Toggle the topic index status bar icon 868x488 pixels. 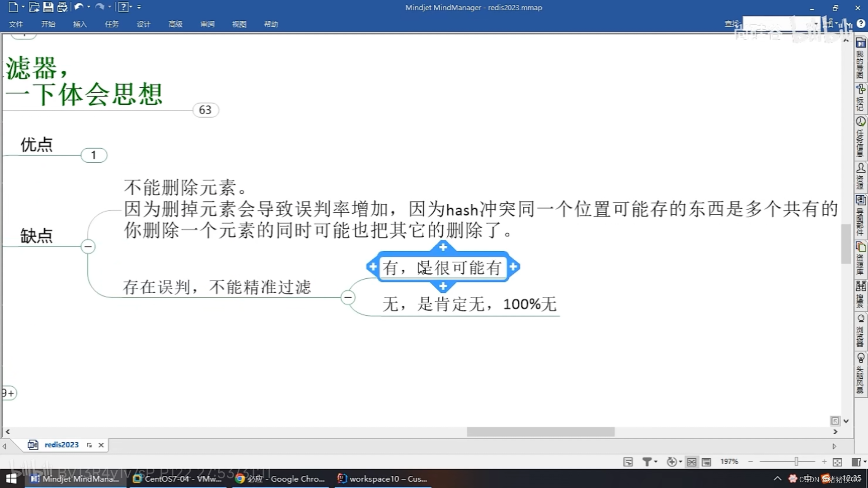(x=628, y=462)
